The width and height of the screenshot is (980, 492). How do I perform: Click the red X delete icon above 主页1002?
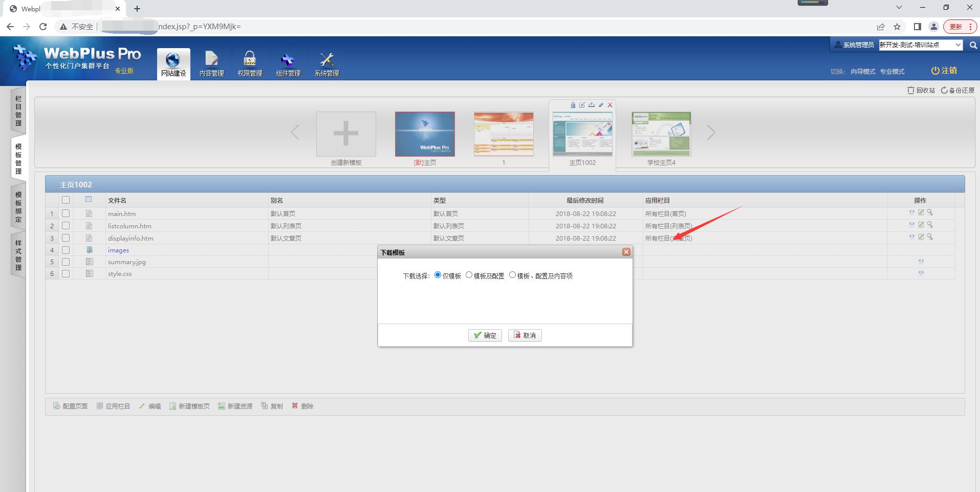609,105
